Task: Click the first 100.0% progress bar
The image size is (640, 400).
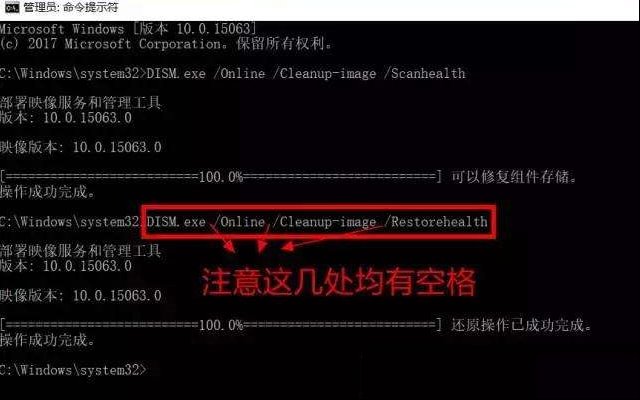Action: click(x=221, y=177)
